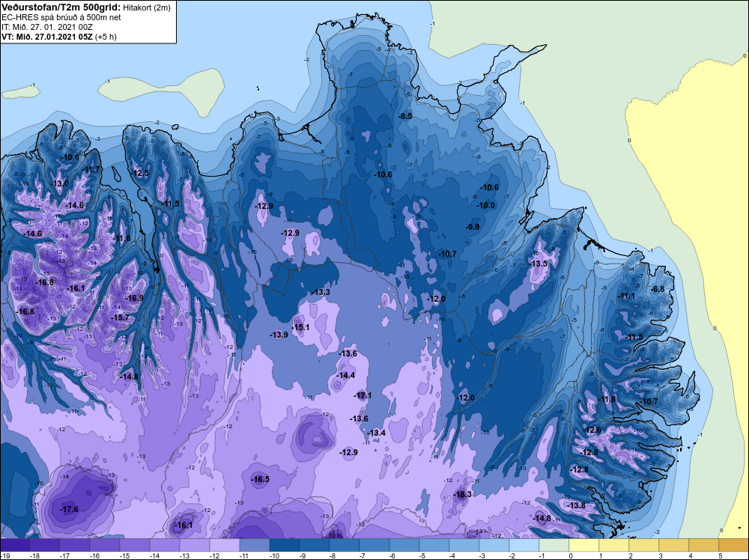Click the -15.1 temperature value

(300, 327)
